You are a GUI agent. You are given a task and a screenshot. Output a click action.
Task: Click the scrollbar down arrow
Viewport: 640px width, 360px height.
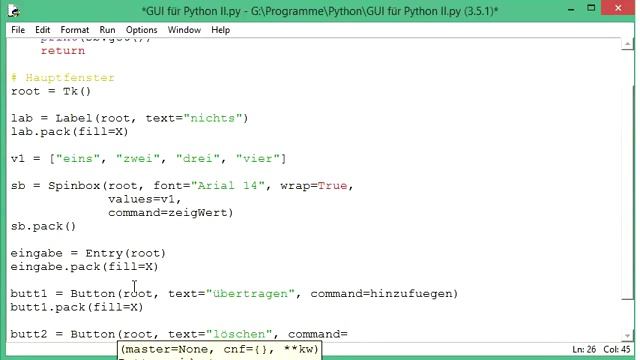628,336
